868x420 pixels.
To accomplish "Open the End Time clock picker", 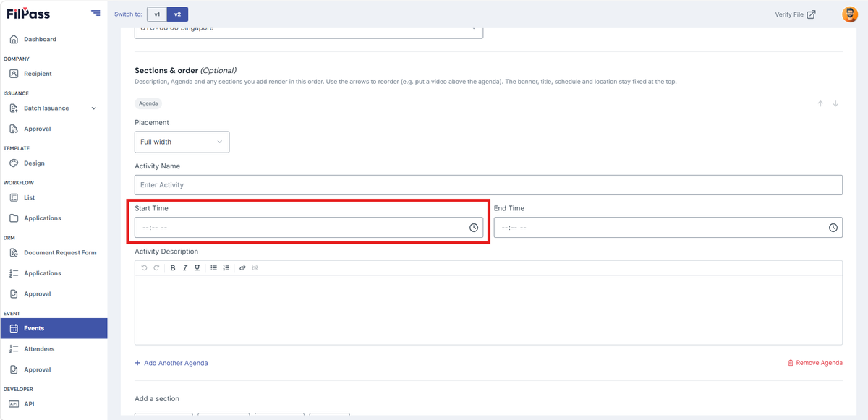I will click(x=833, y=228).
